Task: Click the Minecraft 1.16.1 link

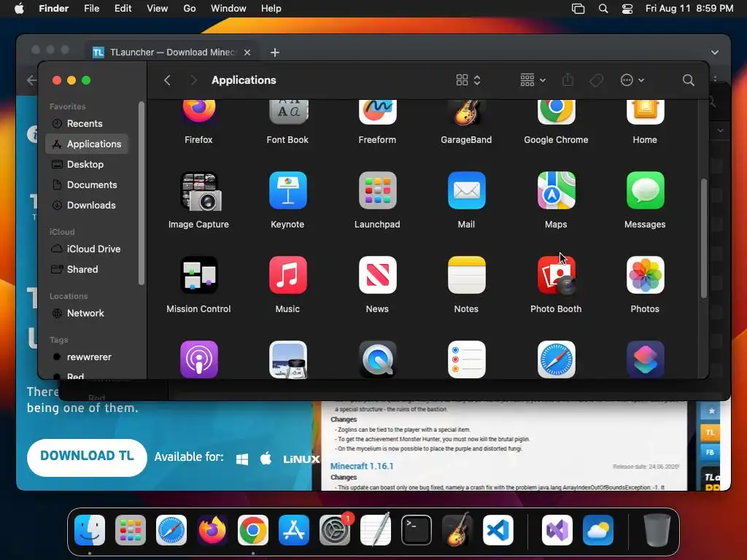Action: point(362,466)
